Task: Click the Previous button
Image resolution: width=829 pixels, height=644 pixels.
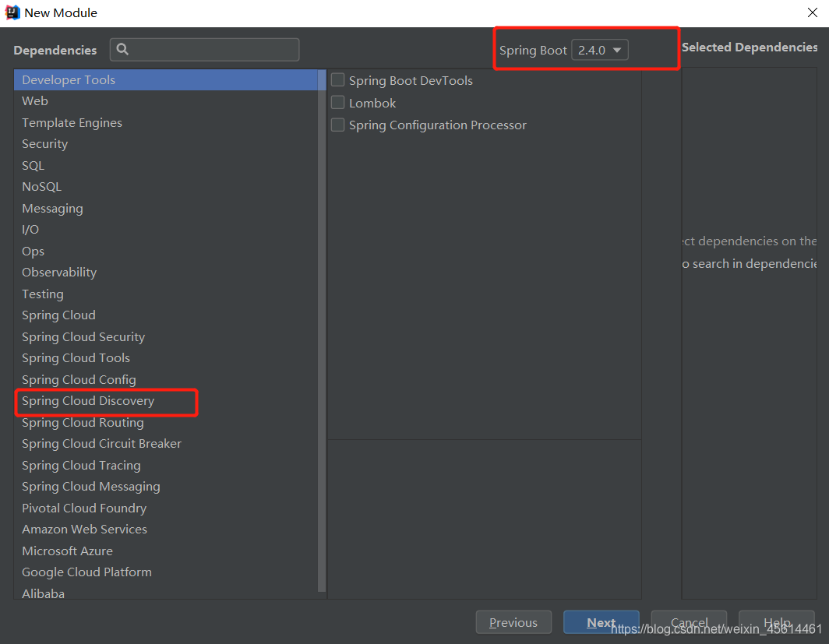Action: click(513, 622)
